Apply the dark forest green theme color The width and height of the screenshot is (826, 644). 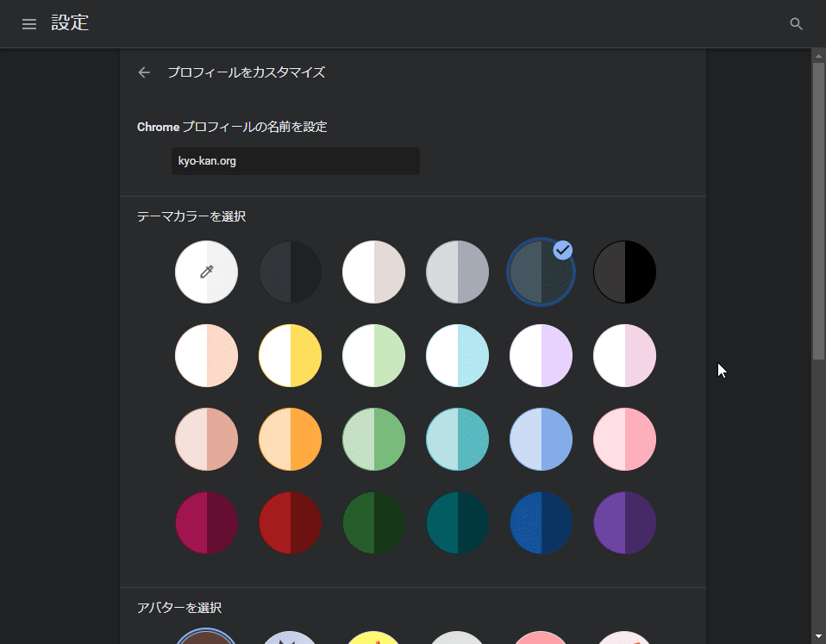tap(374, 523)
